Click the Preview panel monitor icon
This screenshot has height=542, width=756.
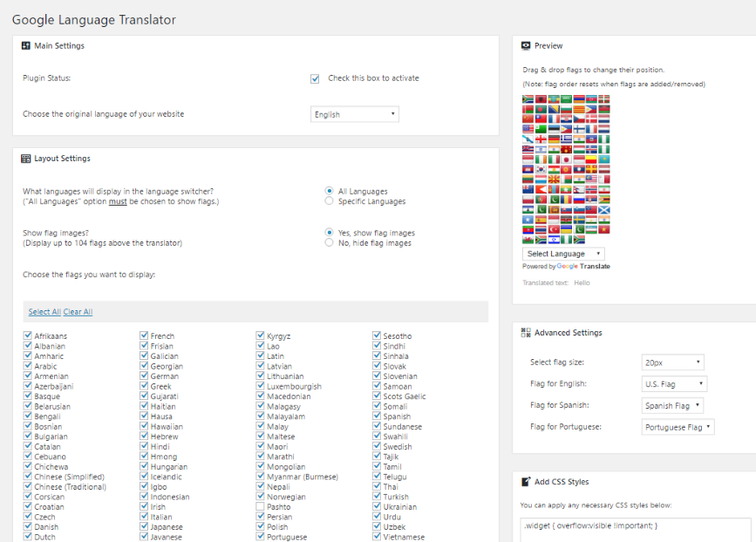[526, 46]
